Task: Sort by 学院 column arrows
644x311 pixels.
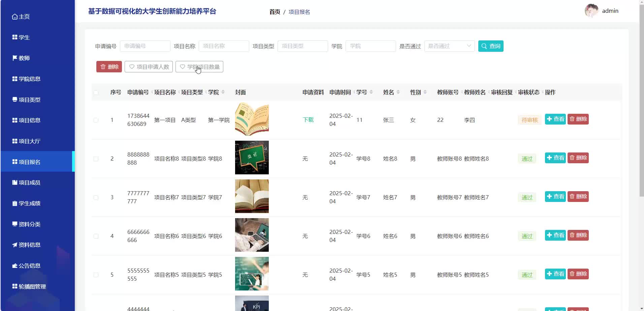Action: point(223,92)
